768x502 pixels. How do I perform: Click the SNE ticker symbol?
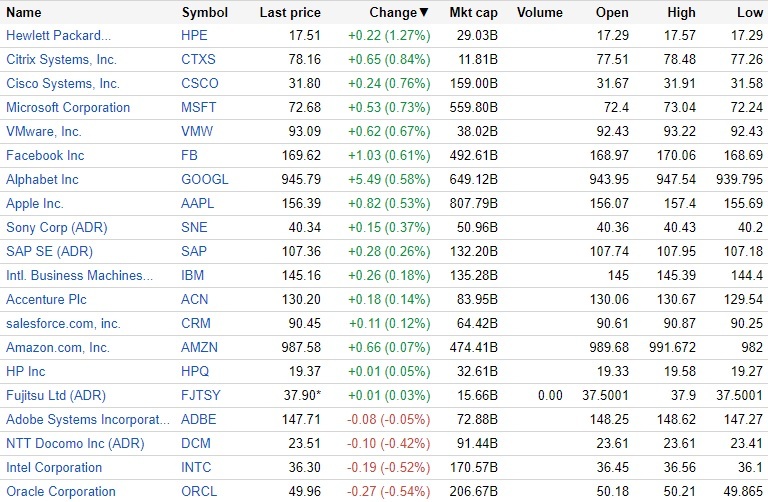[x=195, y=227]
